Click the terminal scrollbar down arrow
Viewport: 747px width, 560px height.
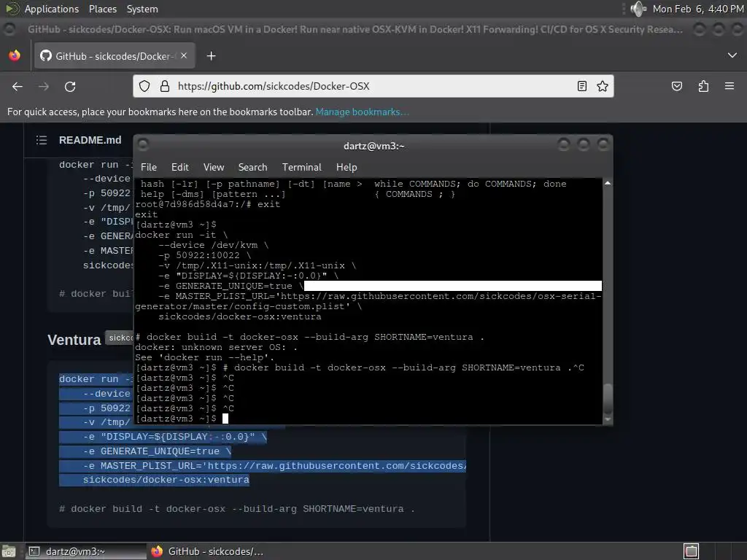(608, 419)
